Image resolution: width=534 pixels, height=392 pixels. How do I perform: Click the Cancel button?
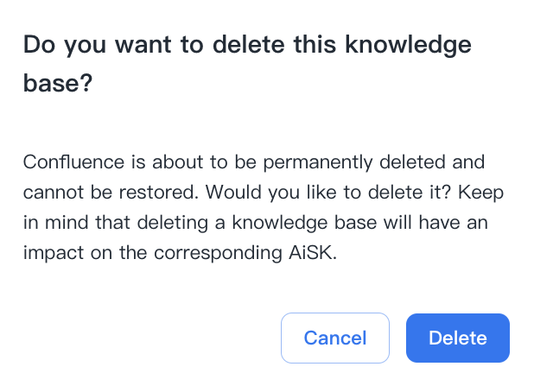(335, 338)
